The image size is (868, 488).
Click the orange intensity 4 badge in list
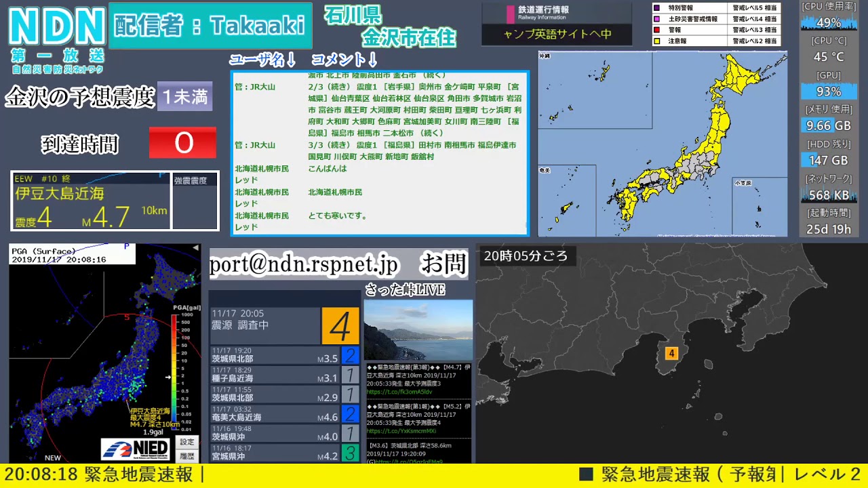[340, 326]
